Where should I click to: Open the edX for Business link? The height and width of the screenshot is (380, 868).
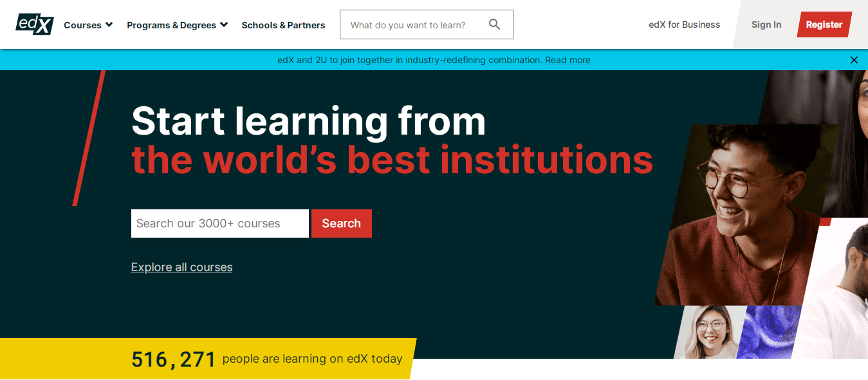tap(684, 24)
